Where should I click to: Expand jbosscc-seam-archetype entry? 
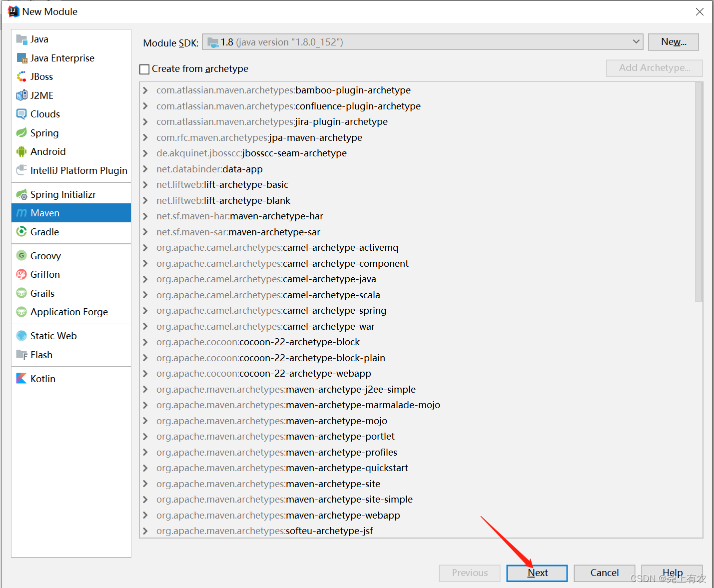pyautogui.click(x=145, y=153)
